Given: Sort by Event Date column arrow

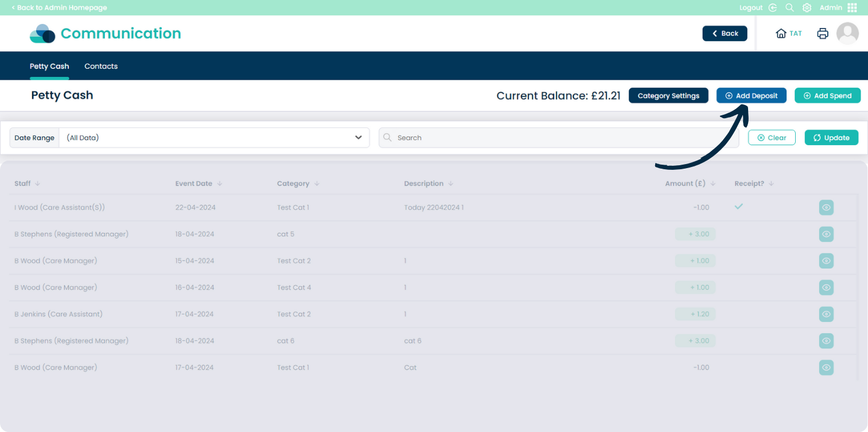Looking at the screenshot, I should point(220,184).
